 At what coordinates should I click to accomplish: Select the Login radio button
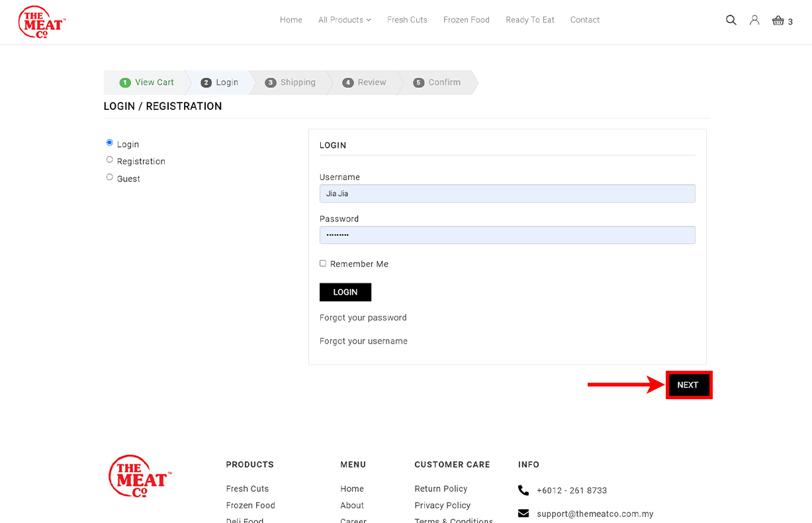point(110,143)
